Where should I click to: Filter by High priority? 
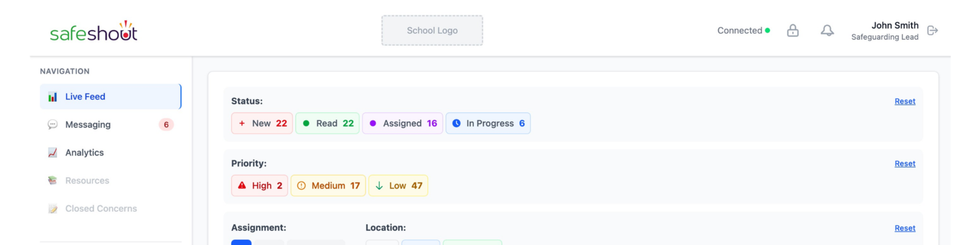coord(260,185)
